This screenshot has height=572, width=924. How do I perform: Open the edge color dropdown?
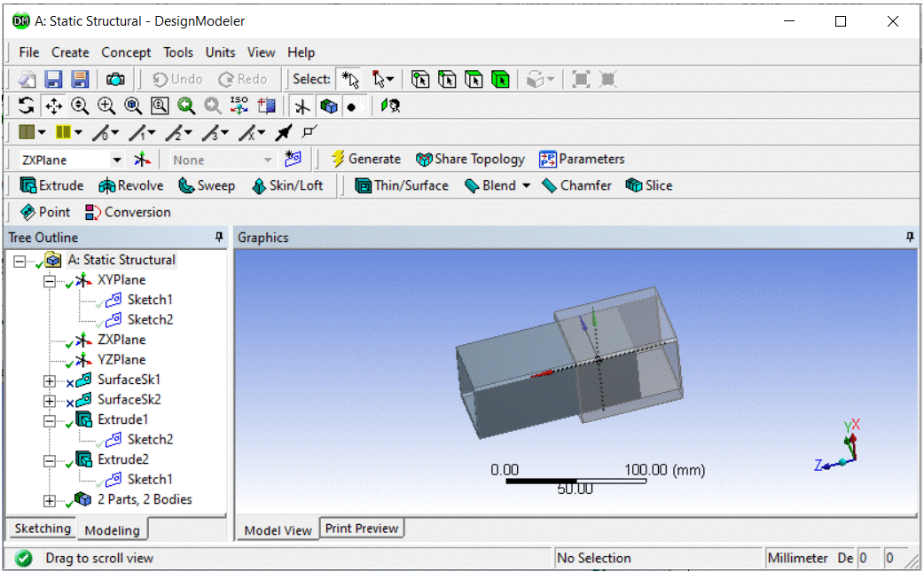(x=78, y=132)
